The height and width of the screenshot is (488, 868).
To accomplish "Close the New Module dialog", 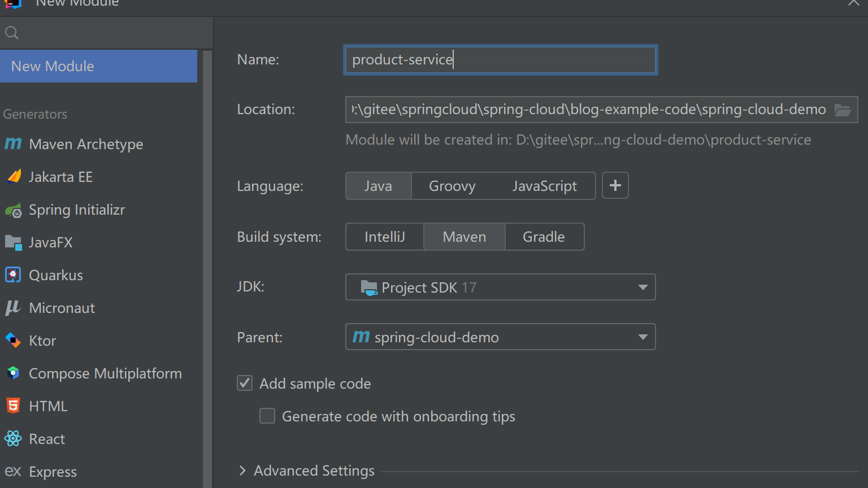I will (x=853, y=3).
